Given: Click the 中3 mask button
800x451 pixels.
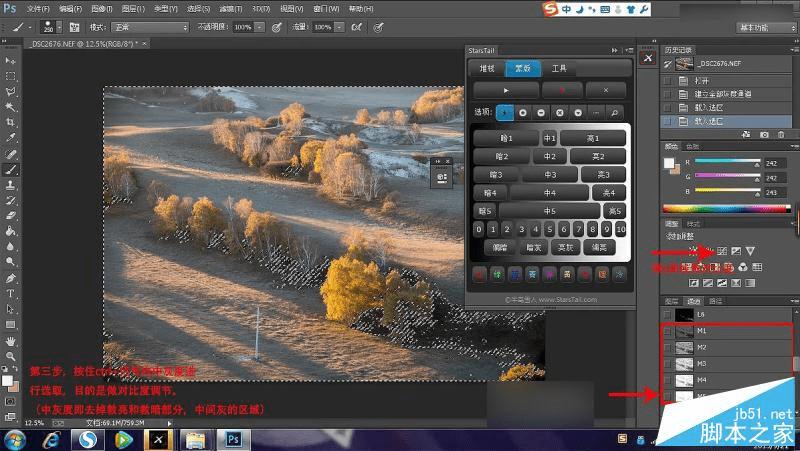Looking at the screenshot, I should click(550, 175).
